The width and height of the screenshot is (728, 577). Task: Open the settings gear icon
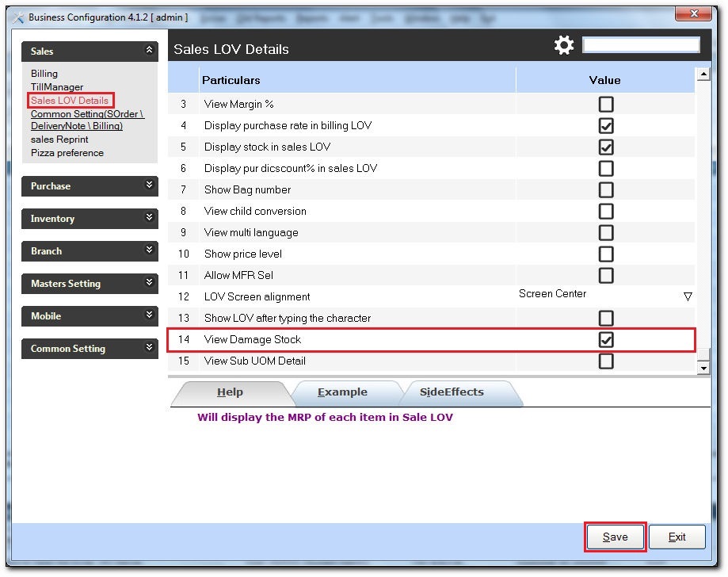(x=564, y=45)
